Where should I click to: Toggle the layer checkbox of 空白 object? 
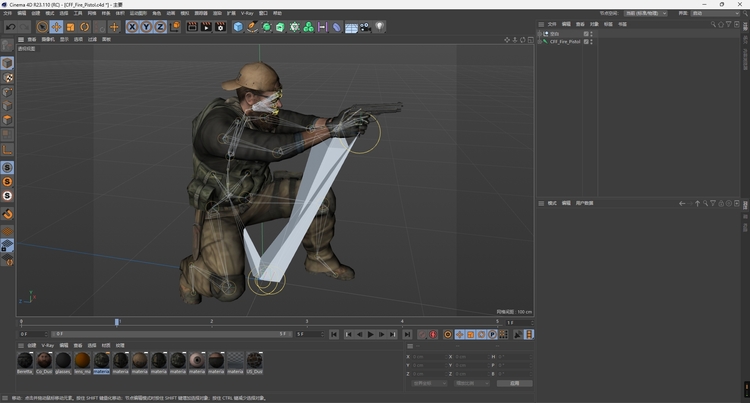[586, 34]
